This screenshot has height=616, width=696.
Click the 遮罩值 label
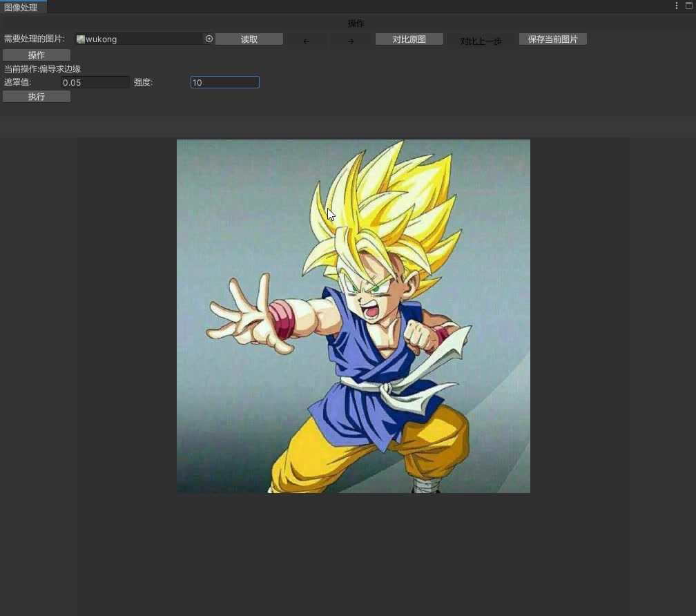(18, 83)
